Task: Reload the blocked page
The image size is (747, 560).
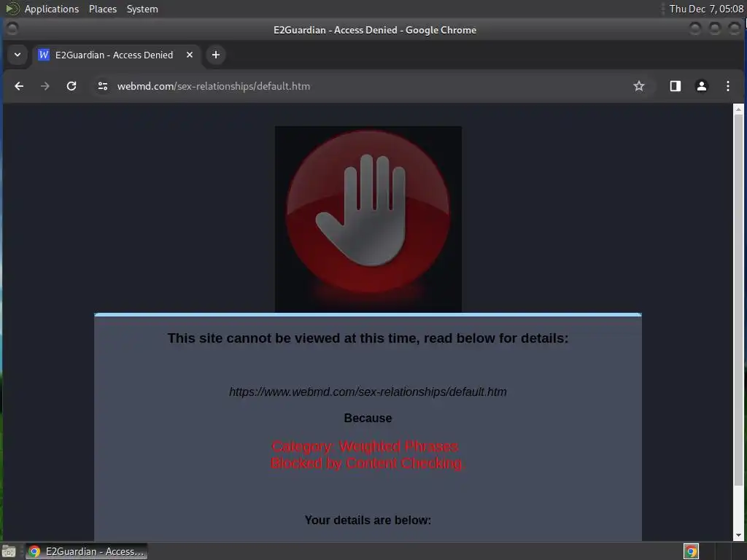Action: [x=71, y=86]
